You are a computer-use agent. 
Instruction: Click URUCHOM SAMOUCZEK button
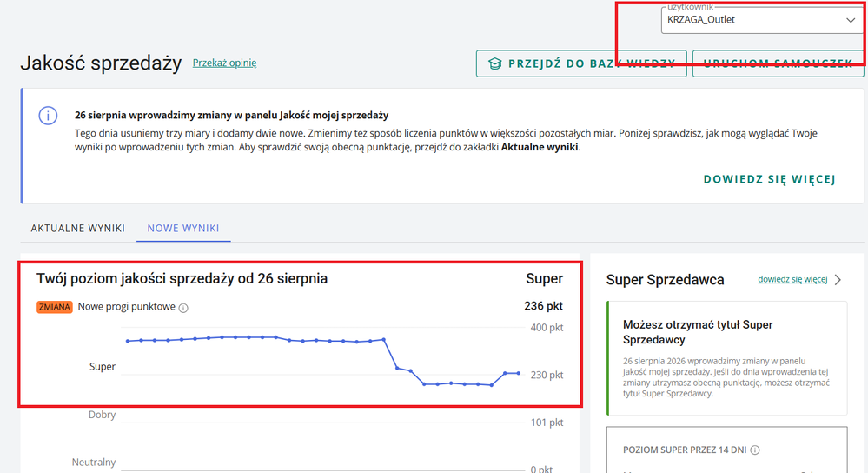778,63
